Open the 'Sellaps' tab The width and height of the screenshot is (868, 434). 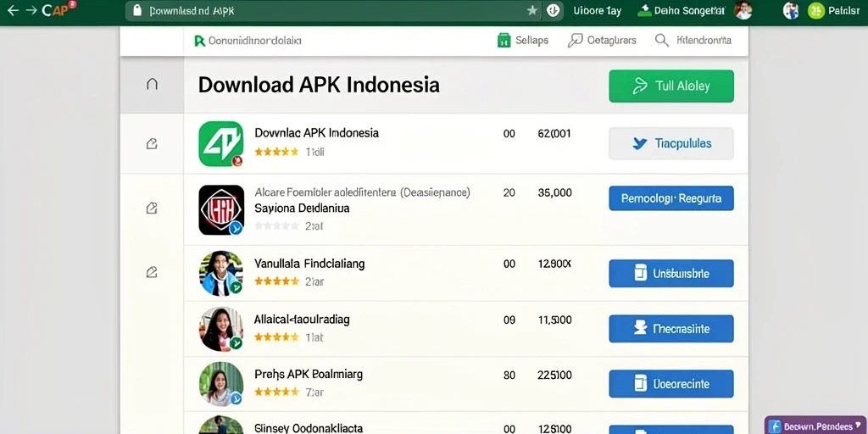pyautogui.click(x=523, y=41)
